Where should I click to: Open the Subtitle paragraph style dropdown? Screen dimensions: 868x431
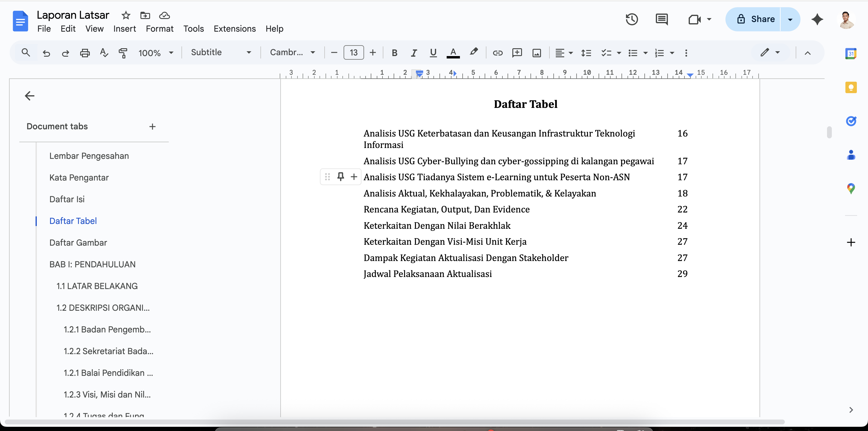(x=221, y=52)
